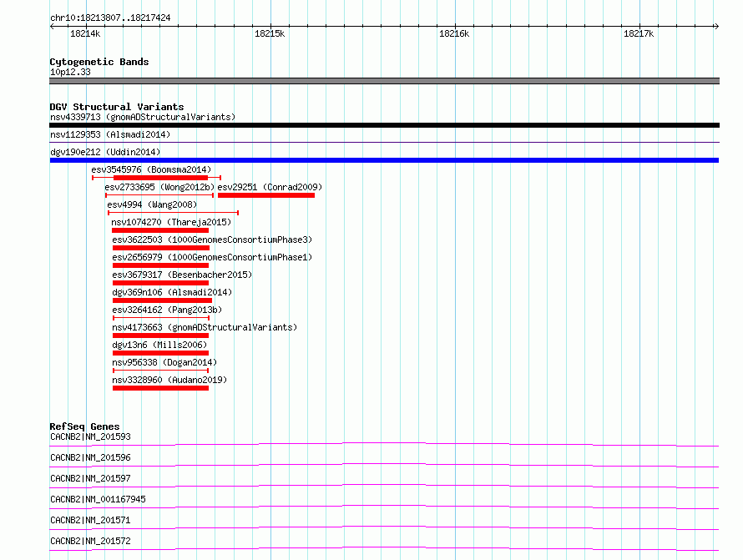
Task: Open CACNB2|NM_201597 gene transcript
Action: (x=90, y=478)
